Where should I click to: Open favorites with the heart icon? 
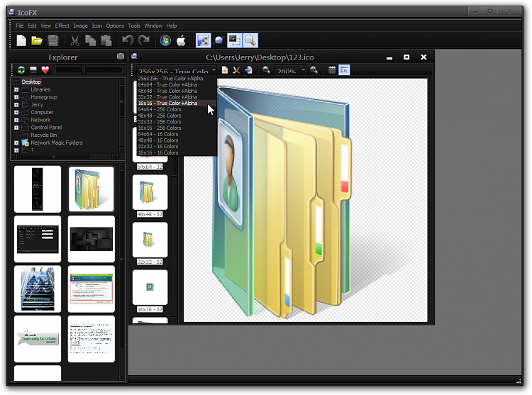[45, 70]
